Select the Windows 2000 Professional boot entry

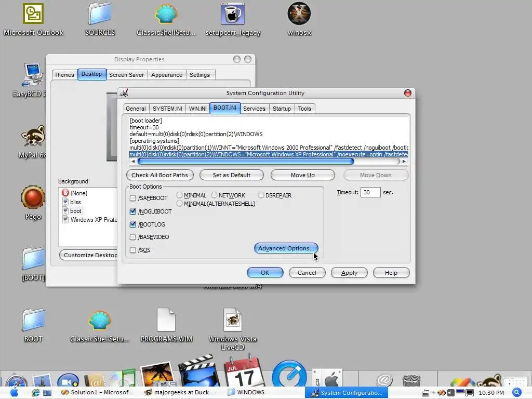tap(269, 148)
